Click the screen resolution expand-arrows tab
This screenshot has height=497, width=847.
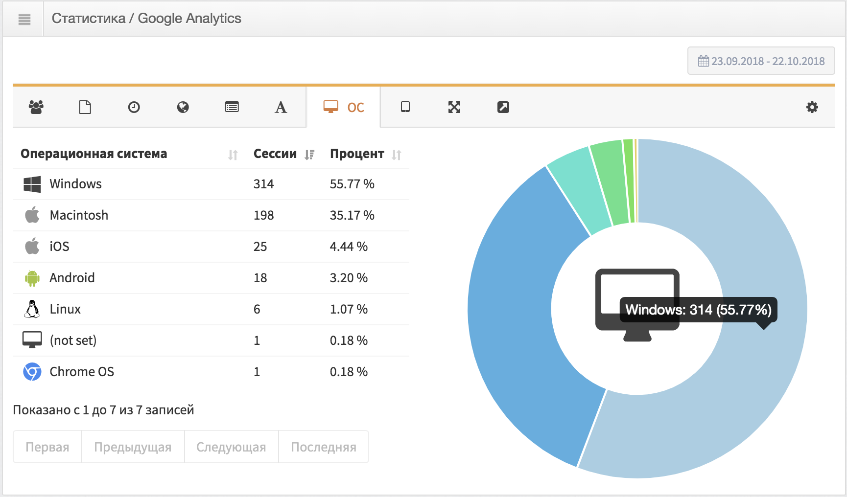coord(454,107)
